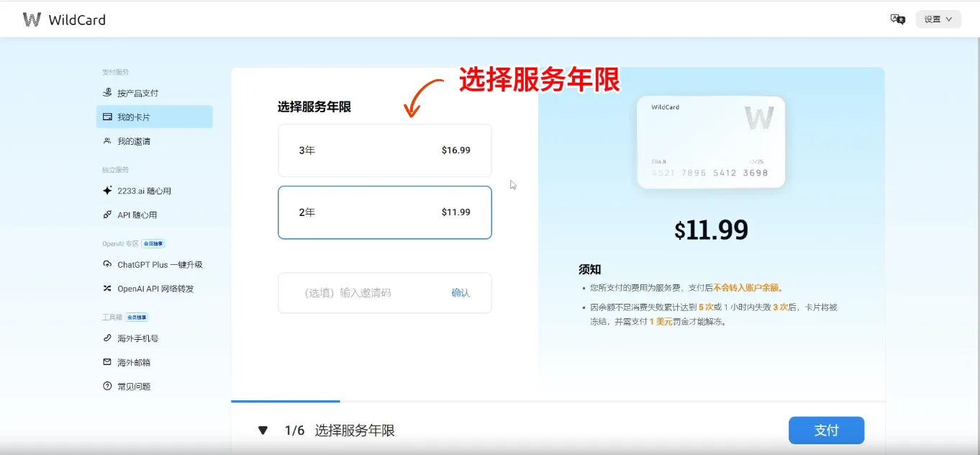Click the 会员独享 badge beside 工具箱
This screenshot has width=980, height=455.
click(x=137, y=317)
